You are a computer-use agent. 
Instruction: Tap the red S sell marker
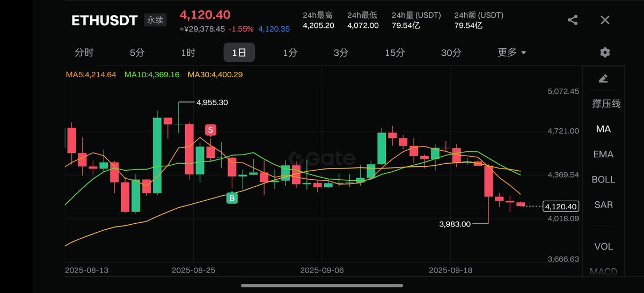pyautogui.click(x=210, y=130)
